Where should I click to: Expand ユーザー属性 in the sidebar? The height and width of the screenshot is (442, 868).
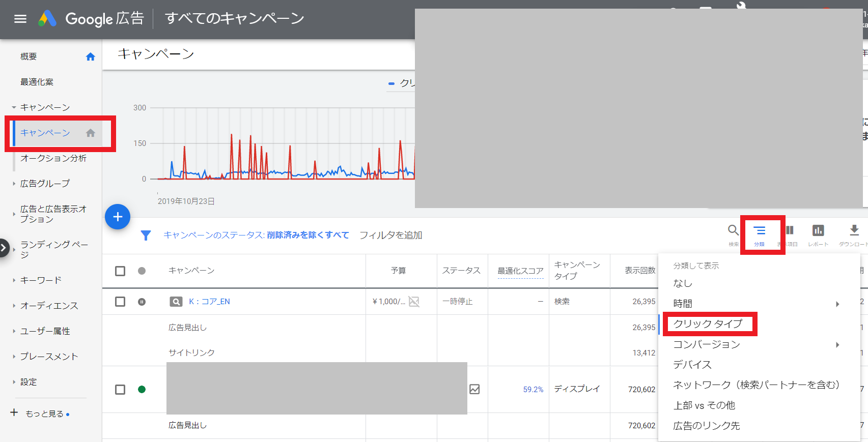pos(14,331)
